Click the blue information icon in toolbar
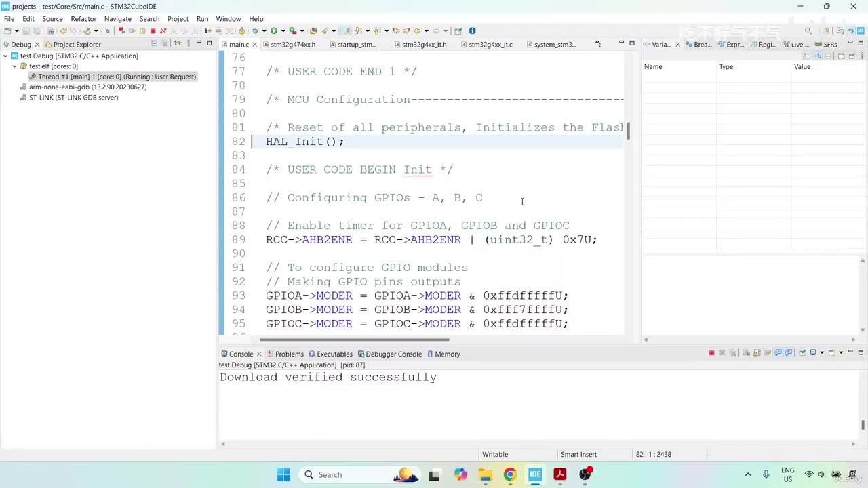This screenshot has width=868, height=488. (x=472, y=30)
